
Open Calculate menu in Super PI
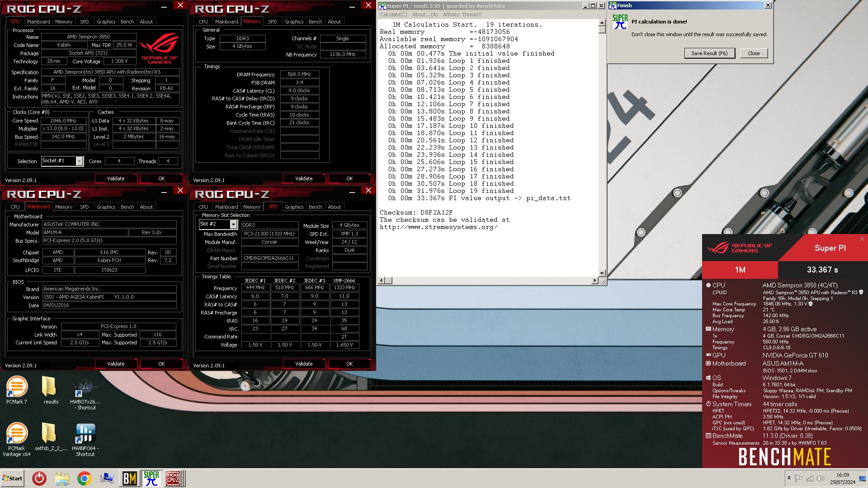click(x=393, y=14)
